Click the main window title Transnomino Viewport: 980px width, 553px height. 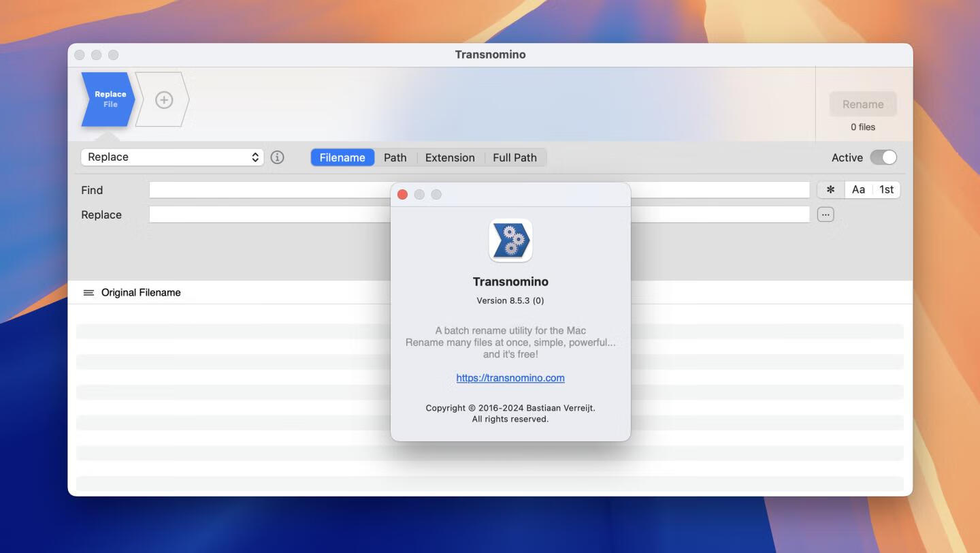[x=490, y=54]
